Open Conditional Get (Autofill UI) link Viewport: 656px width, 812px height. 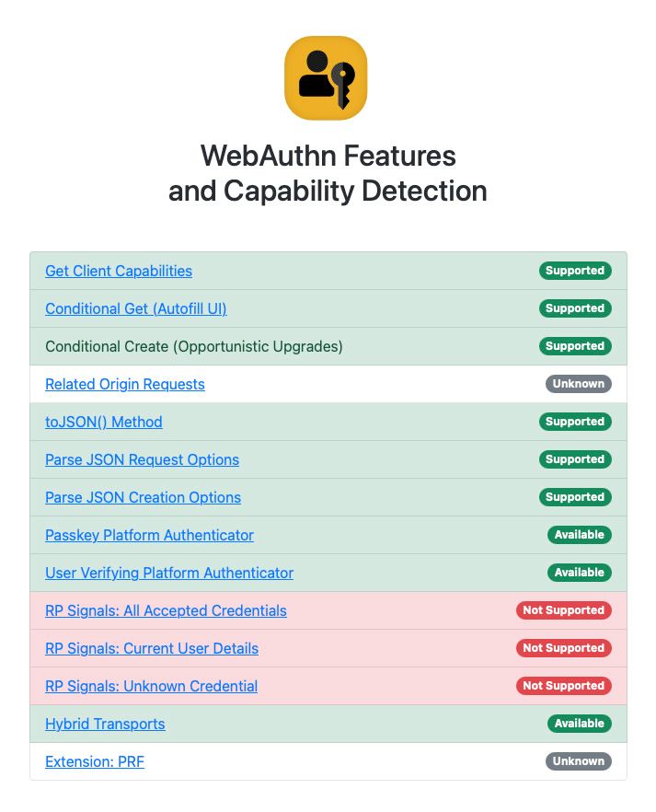(136, 308)
